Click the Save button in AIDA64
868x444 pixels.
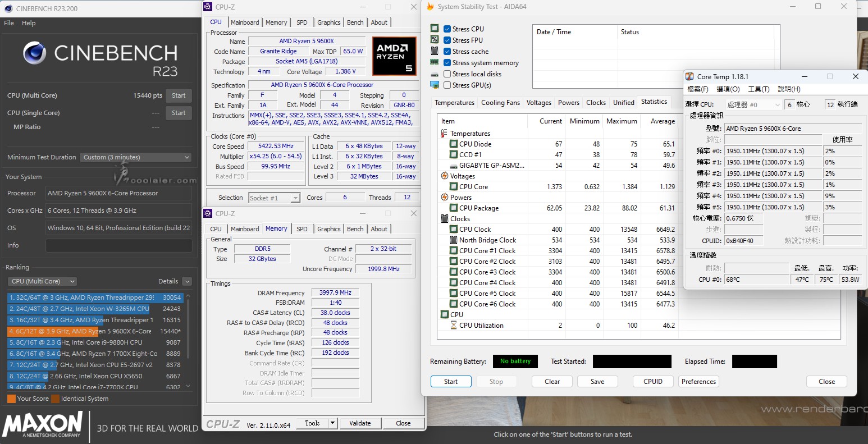[597, 382]
